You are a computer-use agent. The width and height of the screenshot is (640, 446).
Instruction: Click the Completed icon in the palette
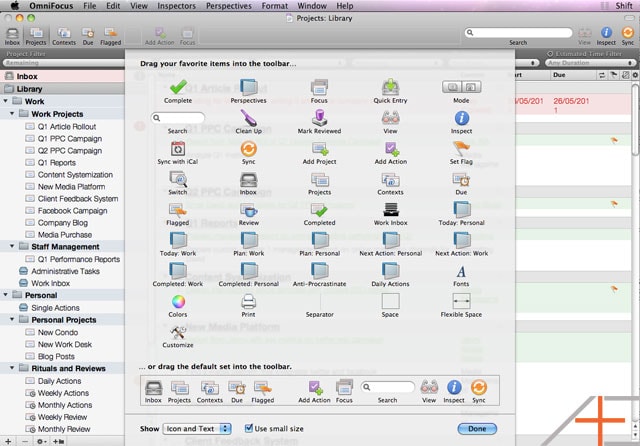pos(319,210)
